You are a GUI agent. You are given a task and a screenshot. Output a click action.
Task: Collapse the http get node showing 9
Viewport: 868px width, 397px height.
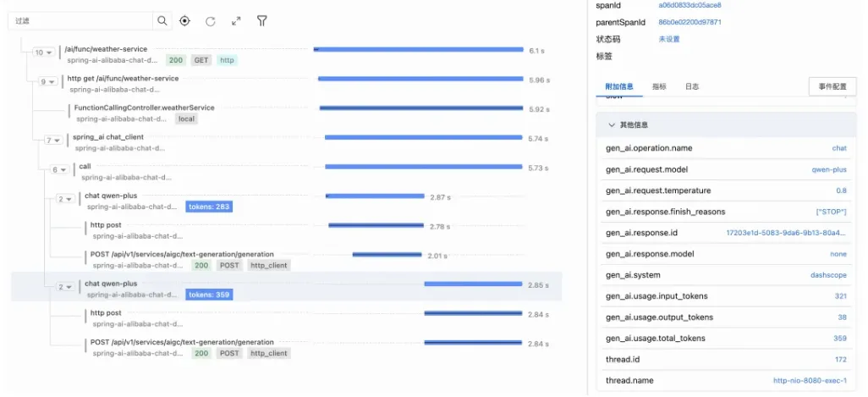[x=48, y=82]
